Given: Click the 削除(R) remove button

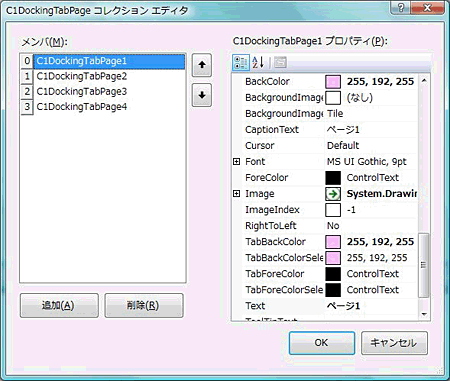Looking at the screenshot, I should (x=144, y=305).
